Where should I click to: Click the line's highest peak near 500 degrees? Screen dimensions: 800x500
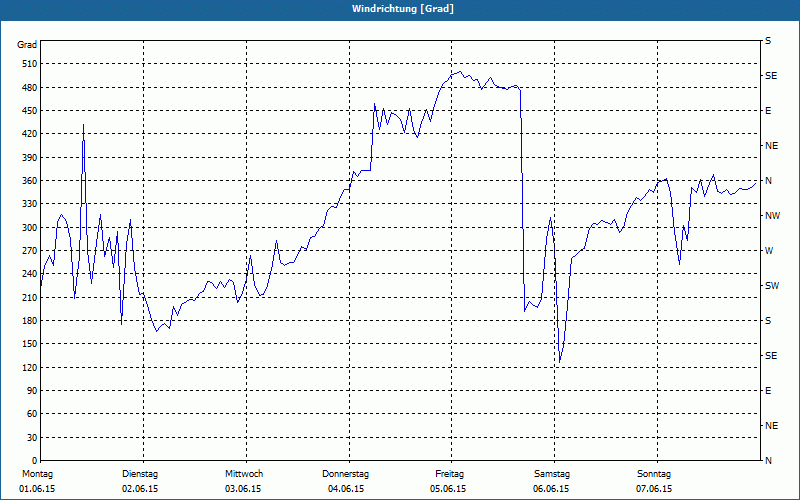(x=460, y=71)
